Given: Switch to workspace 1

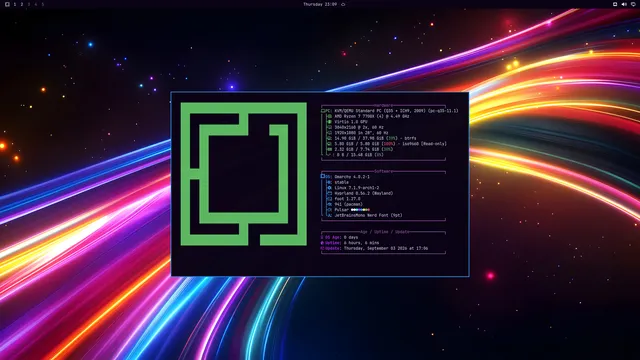Looking at the screenshot, I should click(x=15, y=4).
